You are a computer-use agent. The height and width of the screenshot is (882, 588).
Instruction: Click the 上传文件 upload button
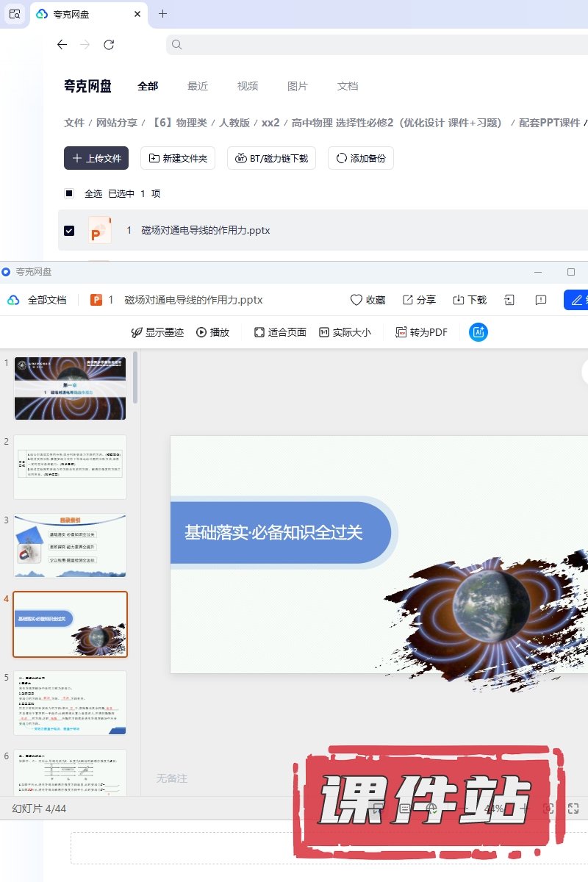pos(96,158)
